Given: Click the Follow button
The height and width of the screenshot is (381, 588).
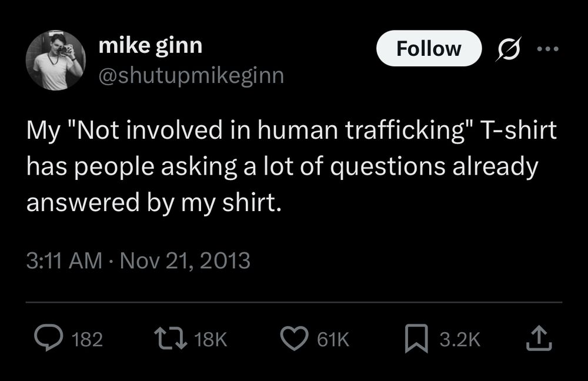Looking at the screenshot, I should pyautogui.click(x=429, y=48).
